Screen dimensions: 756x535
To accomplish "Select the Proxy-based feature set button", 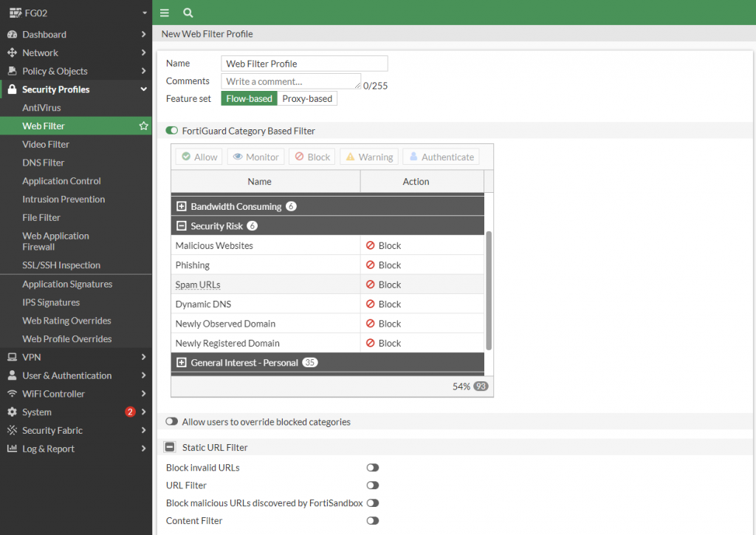I will pos(307,99).
